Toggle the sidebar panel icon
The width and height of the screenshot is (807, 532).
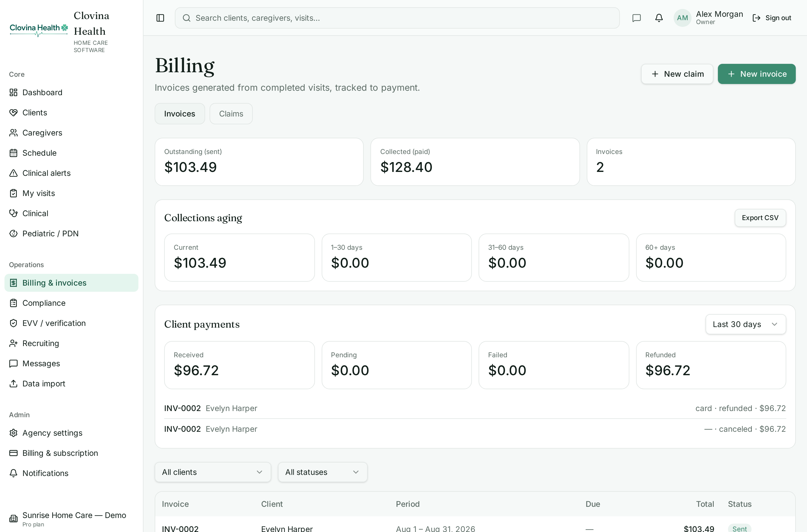(160, 18)
